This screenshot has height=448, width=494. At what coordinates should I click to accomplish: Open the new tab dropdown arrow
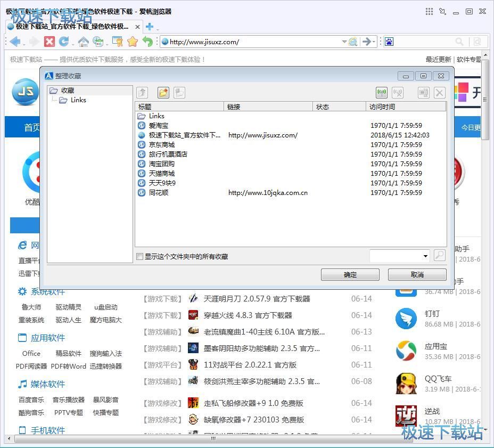click(x=157, y=29)
